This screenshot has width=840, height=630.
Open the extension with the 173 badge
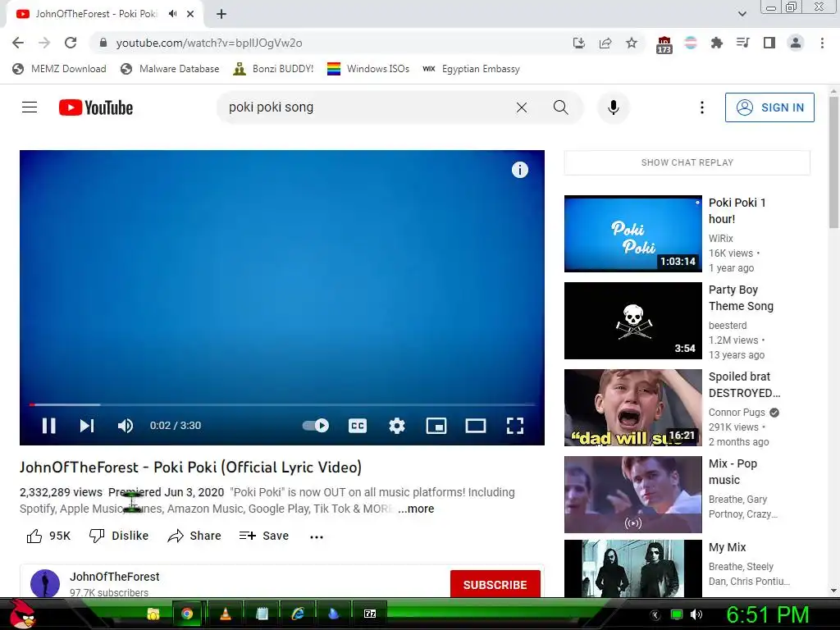point(664,44)
